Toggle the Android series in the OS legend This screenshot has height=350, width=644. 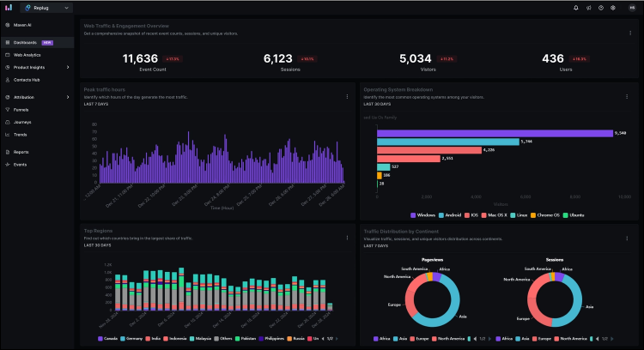[x=450, y=215]
